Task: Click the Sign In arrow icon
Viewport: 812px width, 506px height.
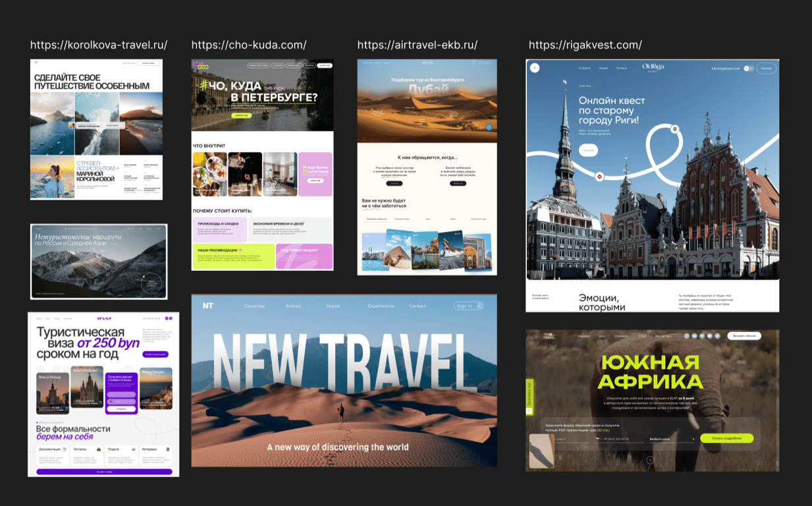Action: [479, 306]
